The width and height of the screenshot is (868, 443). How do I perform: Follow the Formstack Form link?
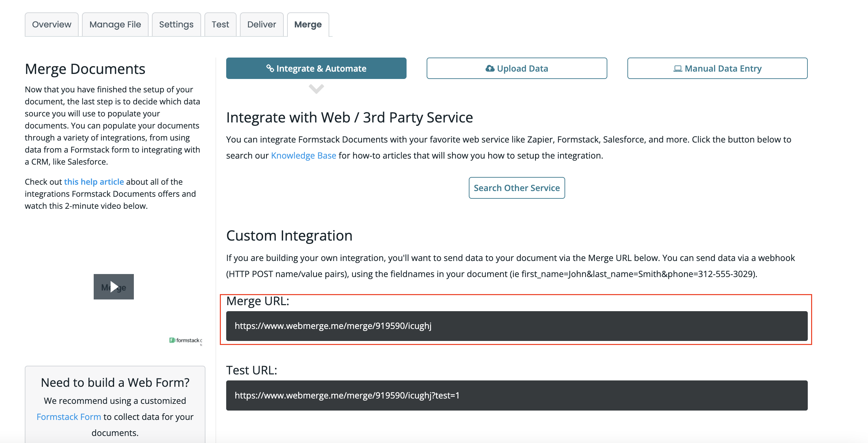tap(69, 417)
